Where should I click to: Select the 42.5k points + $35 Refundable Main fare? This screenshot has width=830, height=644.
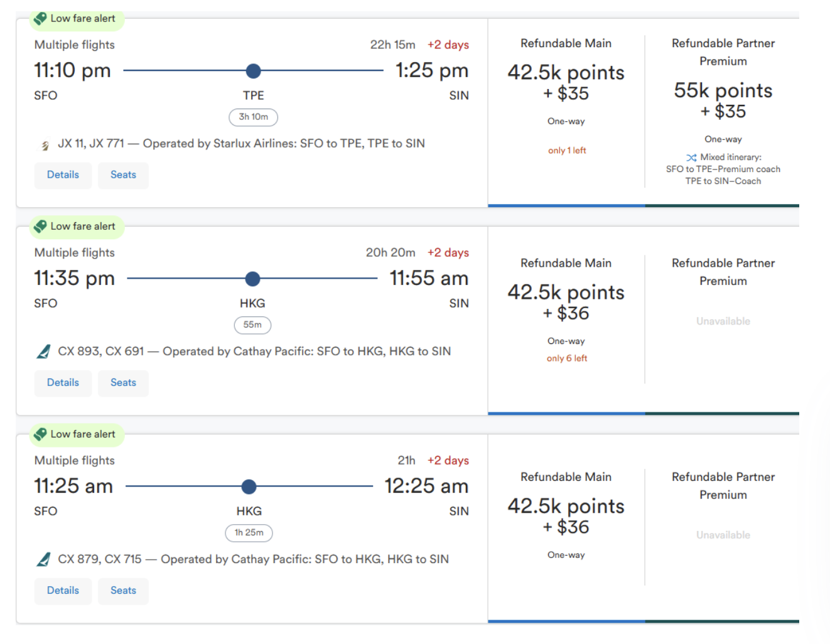[x=566, y=83]
